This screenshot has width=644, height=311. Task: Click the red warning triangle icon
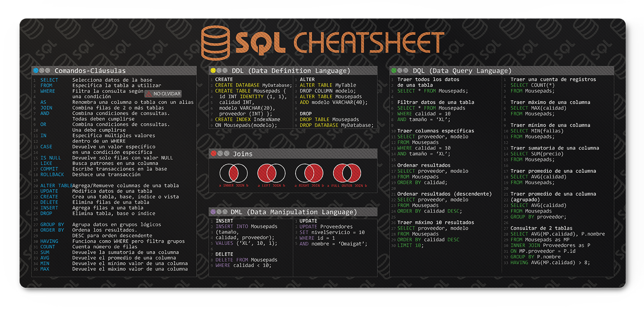148,94
